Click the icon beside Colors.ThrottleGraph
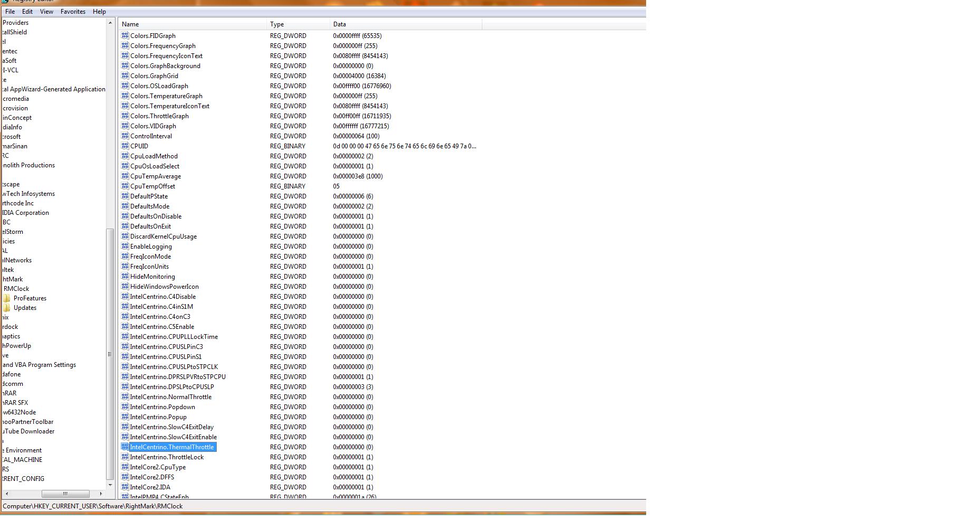 pyautogui.click(x=125, y=116)
